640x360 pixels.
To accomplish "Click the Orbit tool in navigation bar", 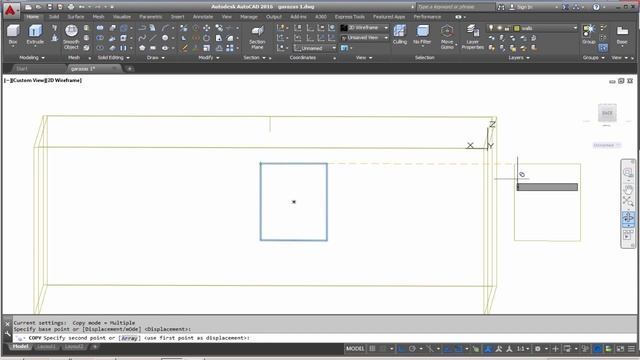I will pyautogui.click(x=628, y=217).
